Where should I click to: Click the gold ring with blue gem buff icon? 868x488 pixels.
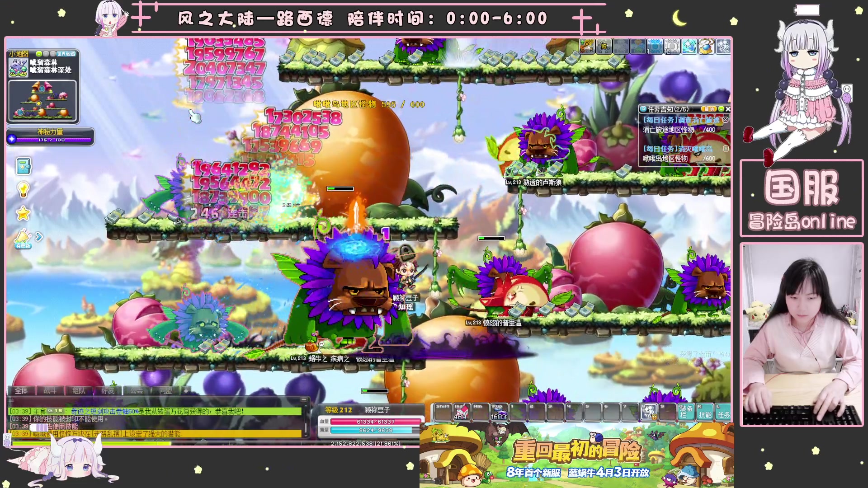[706, 47]
